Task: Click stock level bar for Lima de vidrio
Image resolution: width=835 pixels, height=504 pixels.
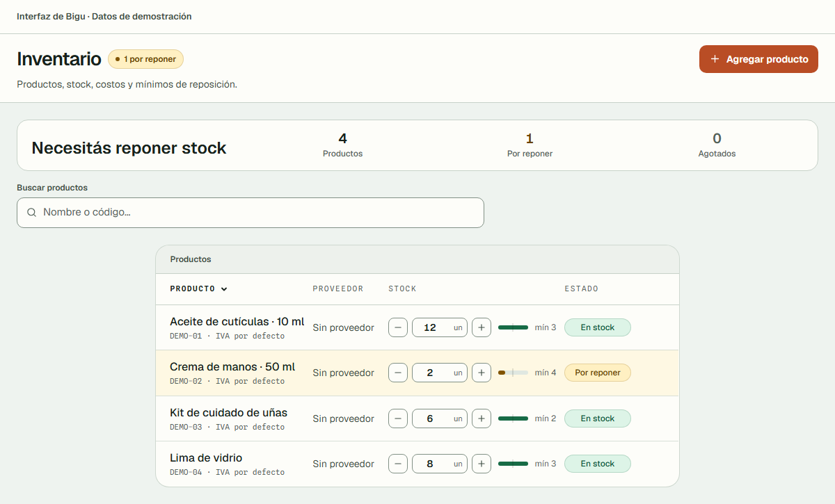Action: 513,464
